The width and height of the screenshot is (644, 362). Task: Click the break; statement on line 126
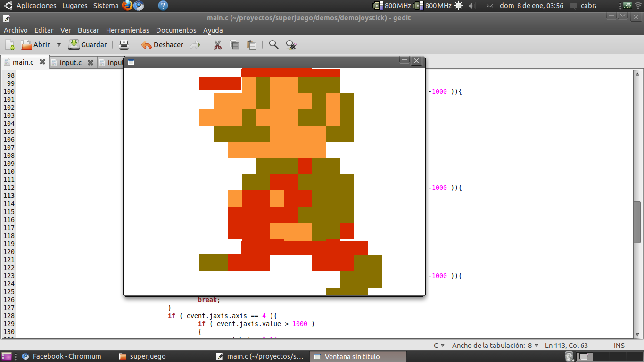pyautogui.click(x=209, y=300)
